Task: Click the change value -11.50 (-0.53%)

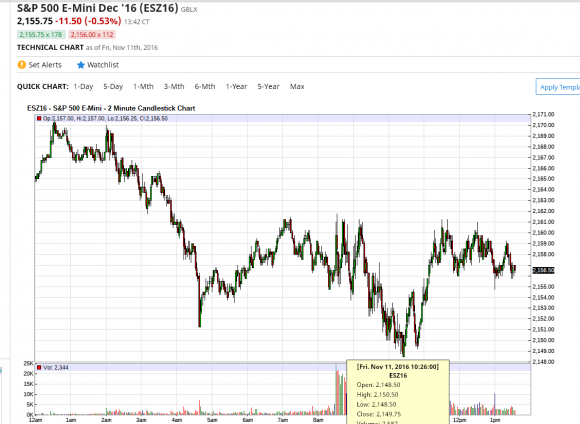Action: tap(88, 21)
